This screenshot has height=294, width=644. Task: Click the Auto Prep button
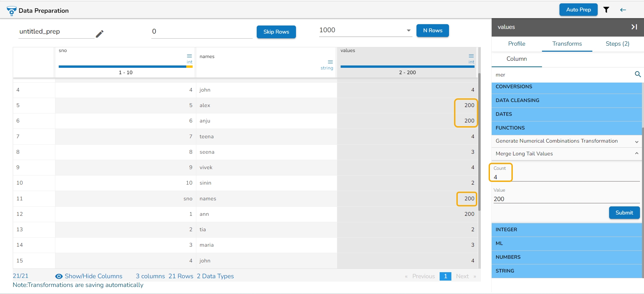pos(578,10)
